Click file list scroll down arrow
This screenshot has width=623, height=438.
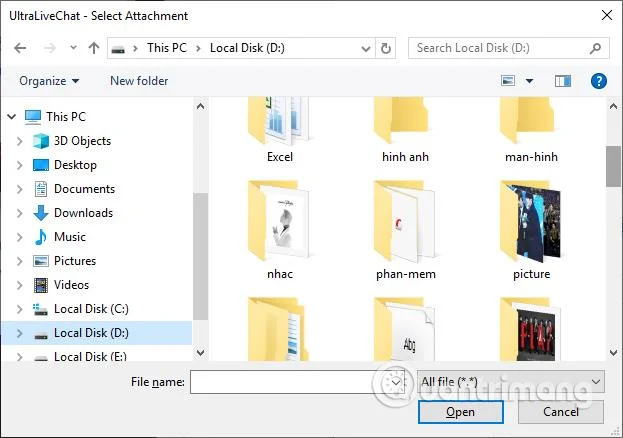click(x=613, y=352)
